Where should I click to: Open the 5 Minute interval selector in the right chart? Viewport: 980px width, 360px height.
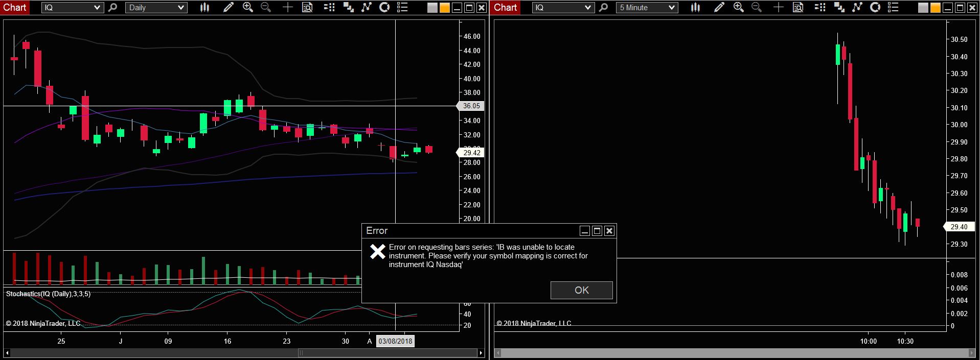pos(647,8)
